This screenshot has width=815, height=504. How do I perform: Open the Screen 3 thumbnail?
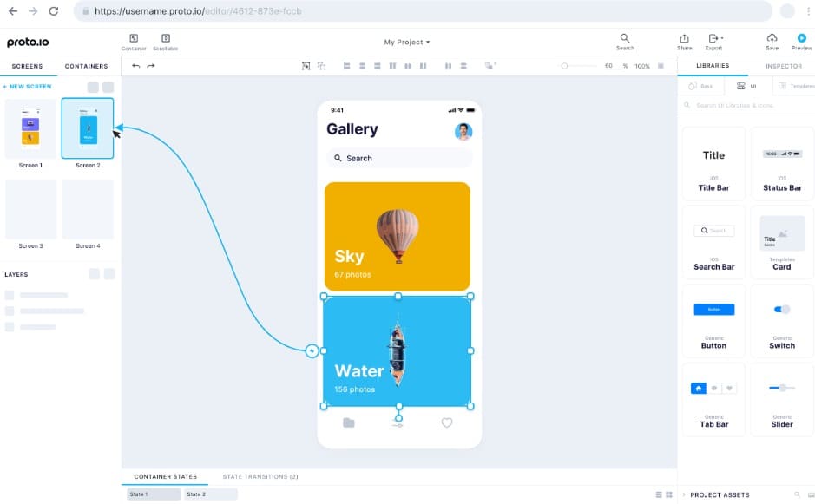pyautogui.click(x=30, y=209)
